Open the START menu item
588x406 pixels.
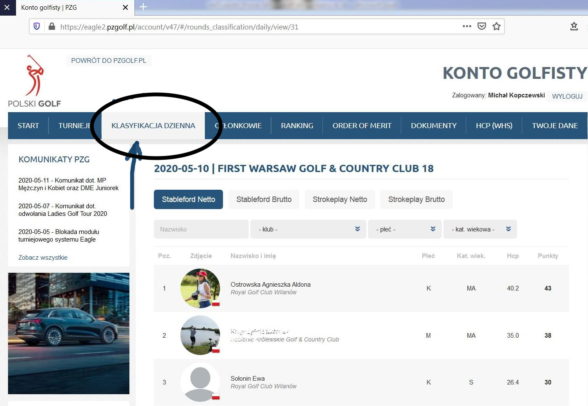28,126
